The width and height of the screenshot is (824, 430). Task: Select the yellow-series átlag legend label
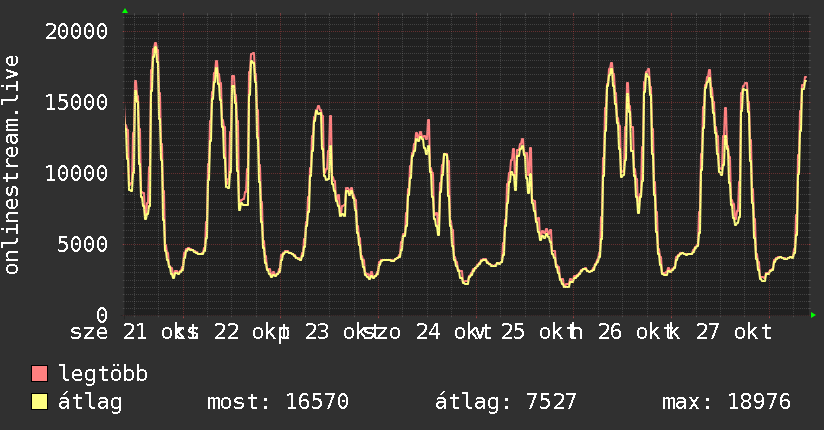tap(90, 402)
